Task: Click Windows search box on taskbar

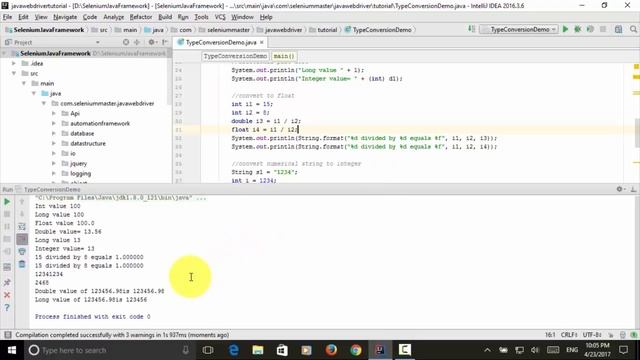Action: tap(109, 350)
